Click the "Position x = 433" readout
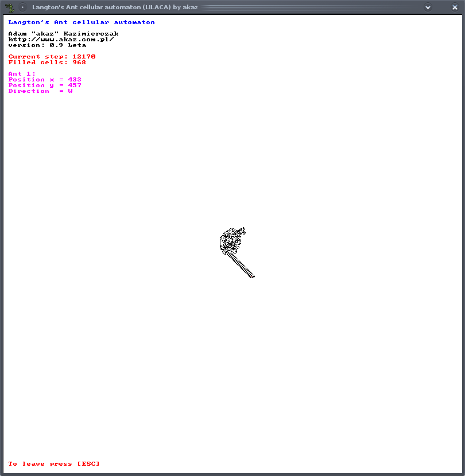465x476 pixels. 45,80
